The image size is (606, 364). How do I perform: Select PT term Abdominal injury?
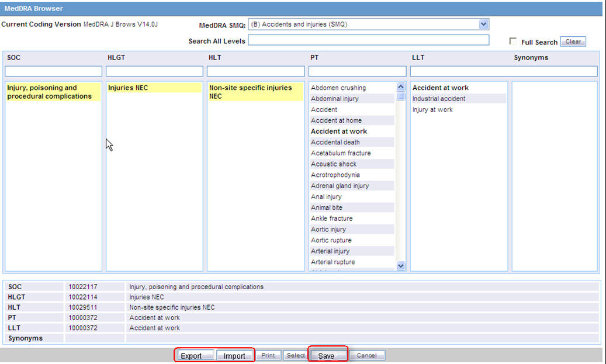click(x=352, y=99)
